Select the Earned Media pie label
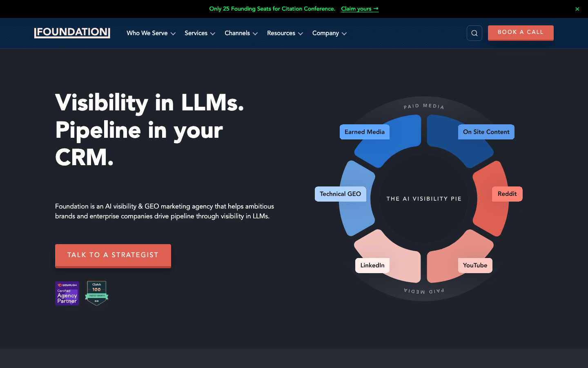Image resolution: width=588 pixels, height=368 pixels. click(365, 132)
